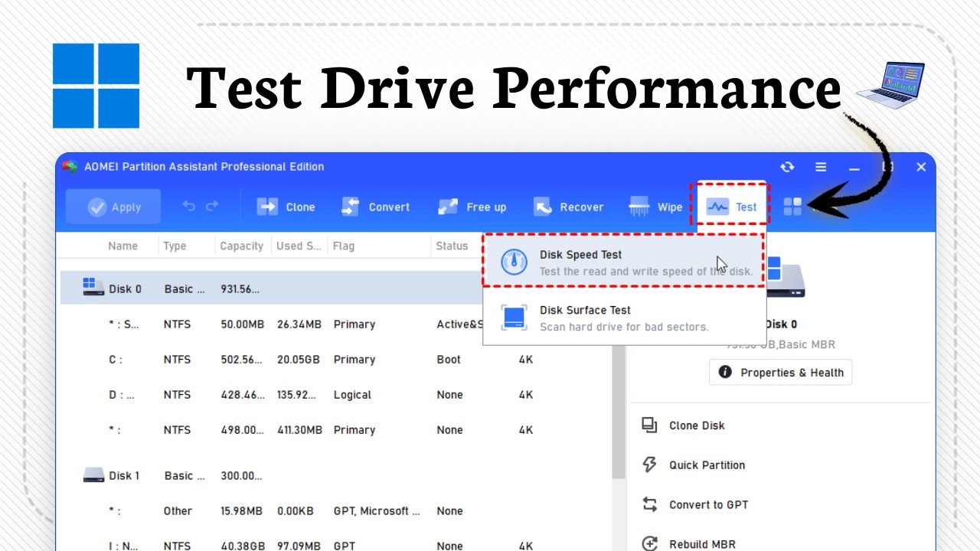Click the Disk 1 drive icon
The height and width of the screenshot is (551, 980).
point(93,475)
